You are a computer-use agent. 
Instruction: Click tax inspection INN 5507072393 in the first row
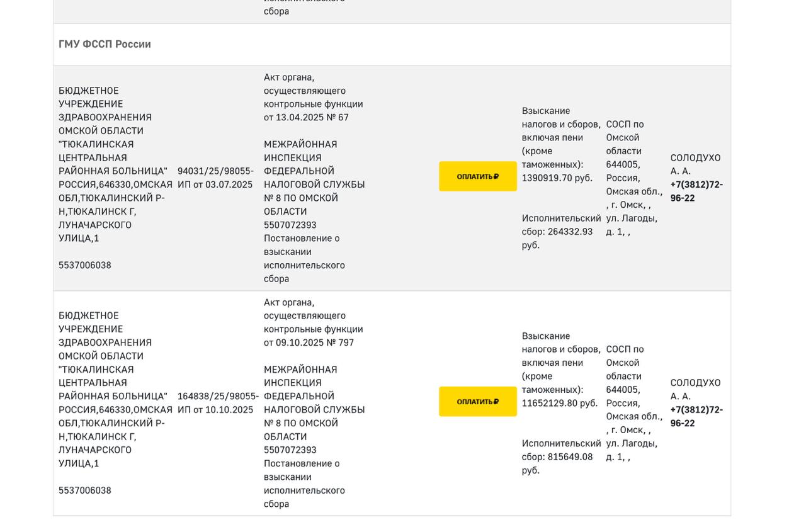pyautogui.click(x=290, y=225)
